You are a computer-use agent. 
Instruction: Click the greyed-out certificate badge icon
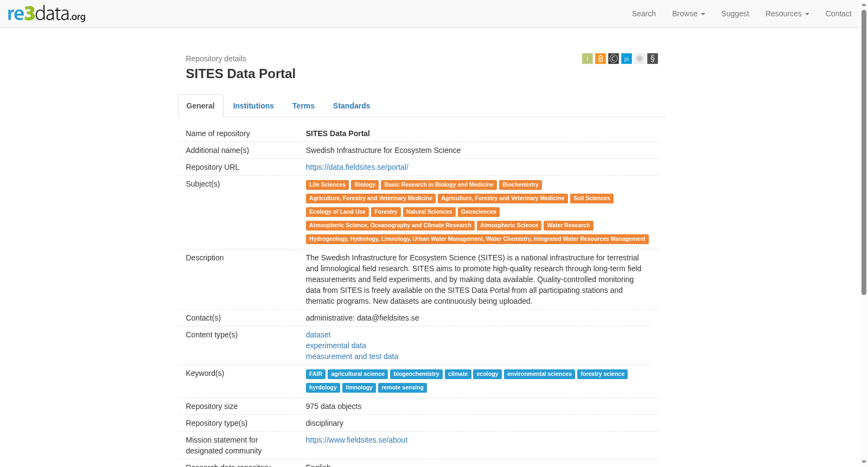click(x=640, y=59)
